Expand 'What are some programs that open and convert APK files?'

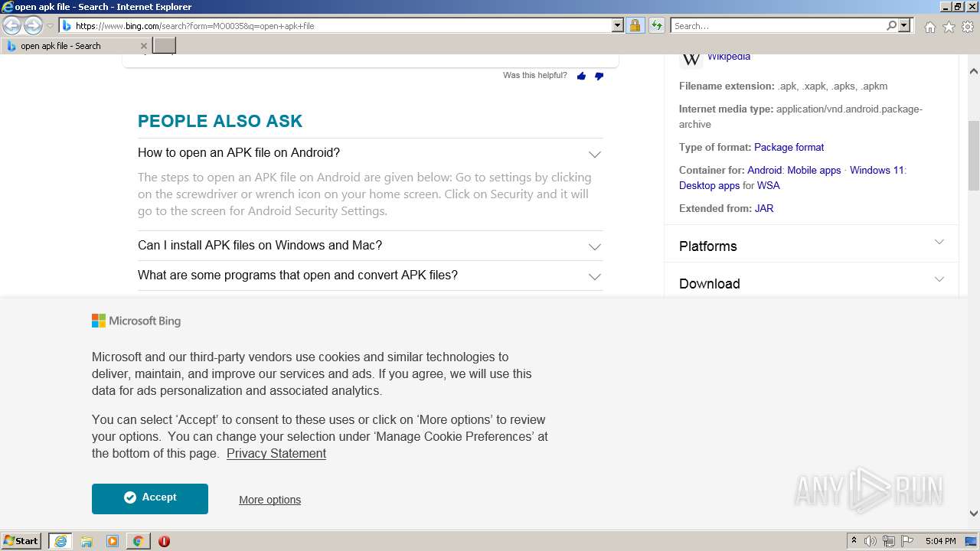point(595,276)
